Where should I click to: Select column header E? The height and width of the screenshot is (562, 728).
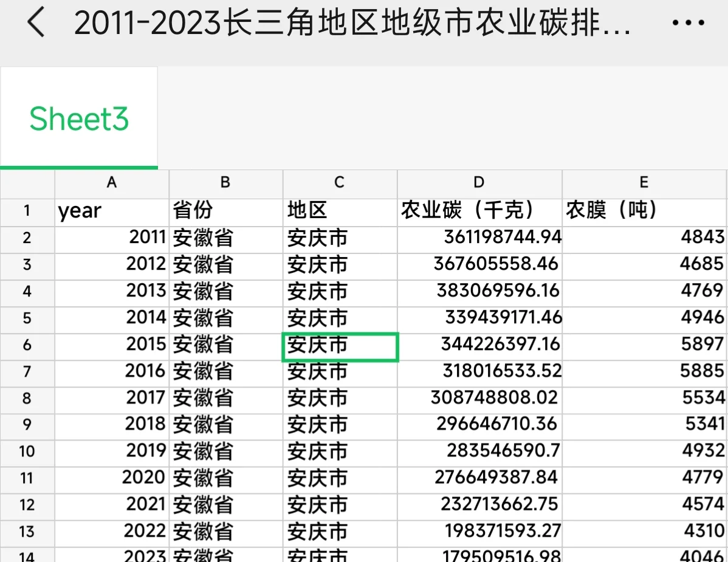(x=644, y=183)
